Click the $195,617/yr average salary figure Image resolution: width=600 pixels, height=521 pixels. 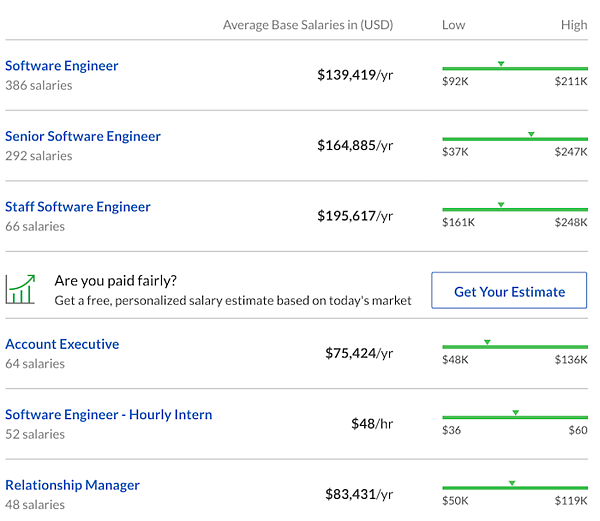355,216
